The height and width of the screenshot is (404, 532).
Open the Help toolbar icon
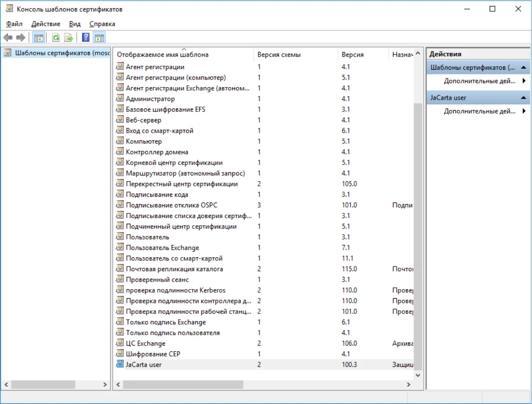point(86,38)
